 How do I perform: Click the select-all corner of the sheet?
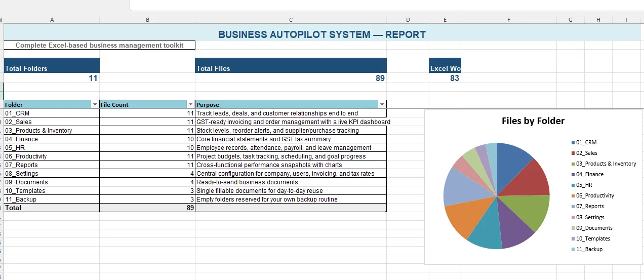point(2,20)
